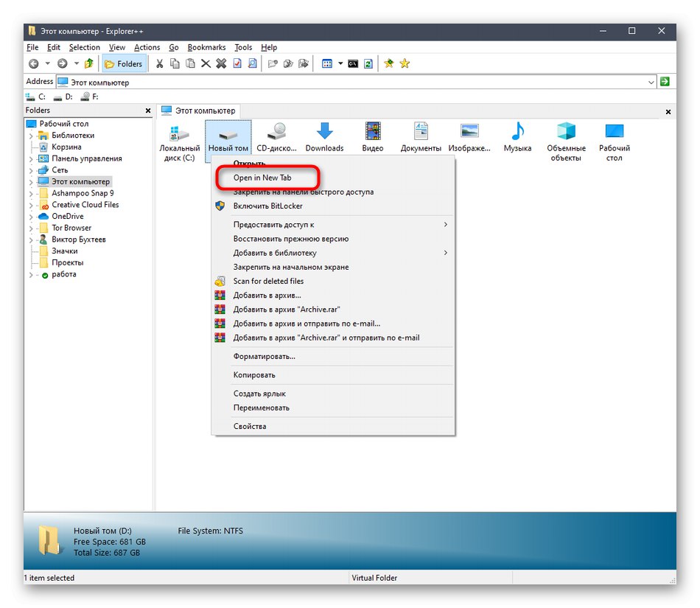Open the Actions menu
700x608 pixels.
click(x=147, y=47)
